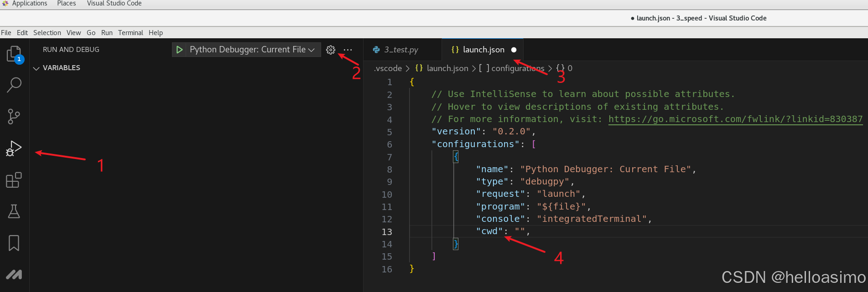Open Applications in the system top bar
The height and width of the screenshot is (292, 868).
(x=30, y=3)
